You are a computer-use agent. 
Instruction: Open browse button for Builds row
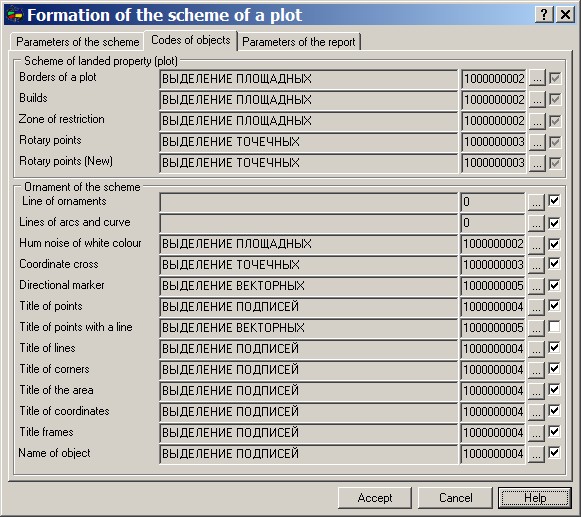click(537, 100)
